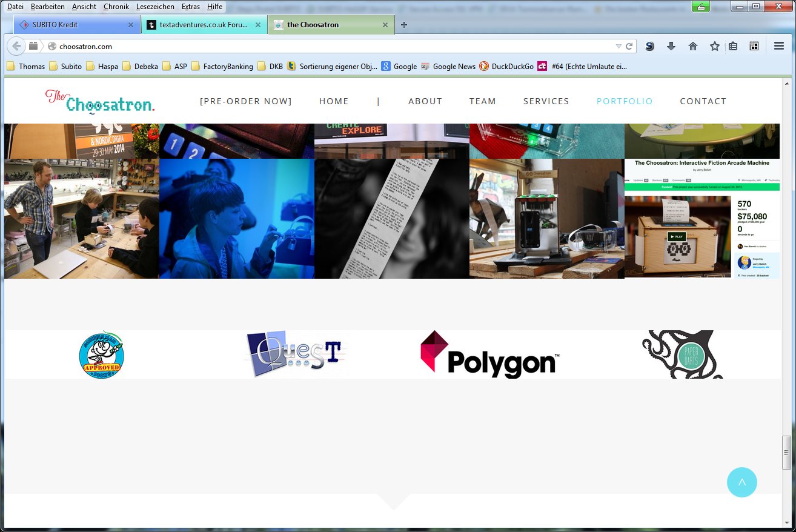Click the Kickstarter campaign screenshot thumbnail

(701, 219)
